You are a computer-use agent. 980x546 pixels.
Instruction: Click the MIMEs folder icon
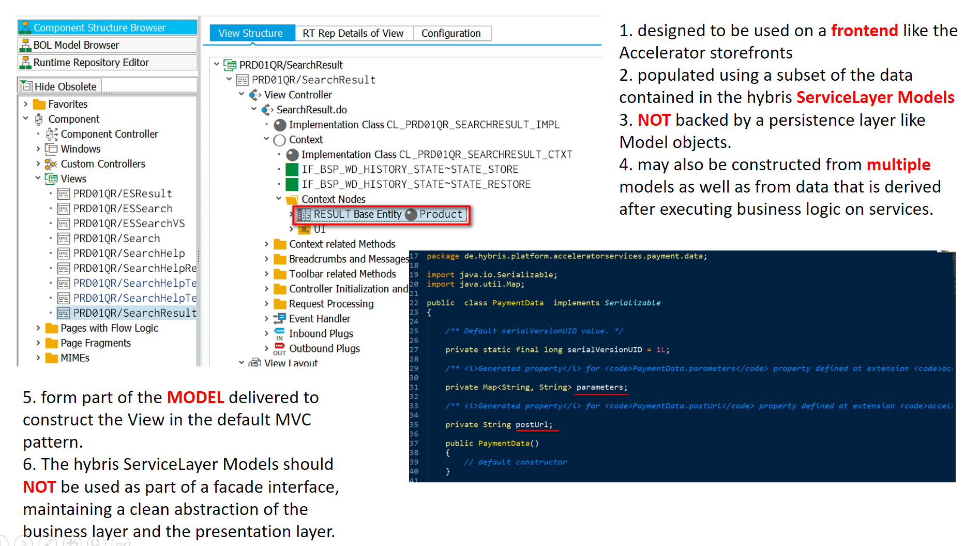52,358
